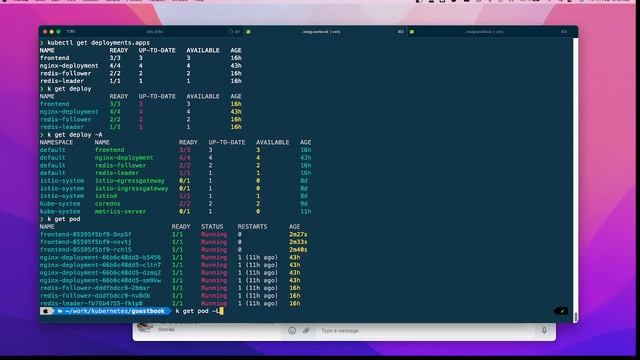Click the microphone icon in the chat window
The height and width of the screenshot is (360, 640).
click(x=544, y=330)
